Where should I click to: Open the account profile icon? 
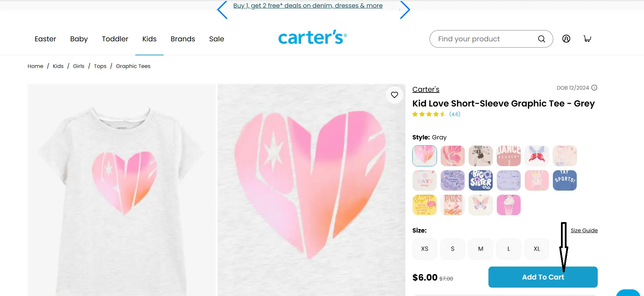click(566, 39)
